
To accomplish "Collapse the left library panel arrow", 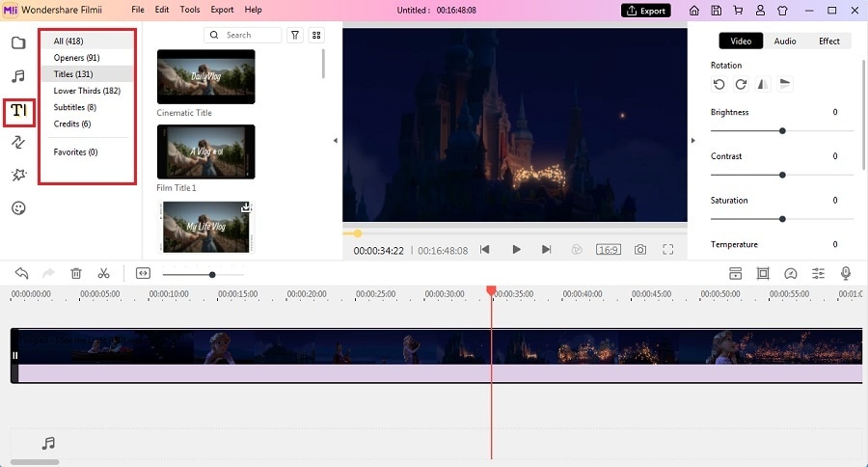I will pos(335,141).
